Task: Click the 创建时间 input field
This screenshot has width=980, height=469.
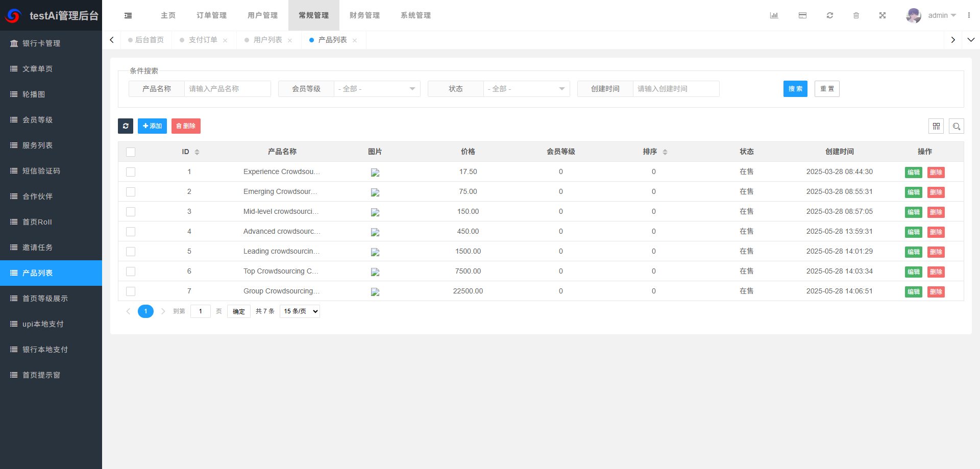Action: pos(675,89)
